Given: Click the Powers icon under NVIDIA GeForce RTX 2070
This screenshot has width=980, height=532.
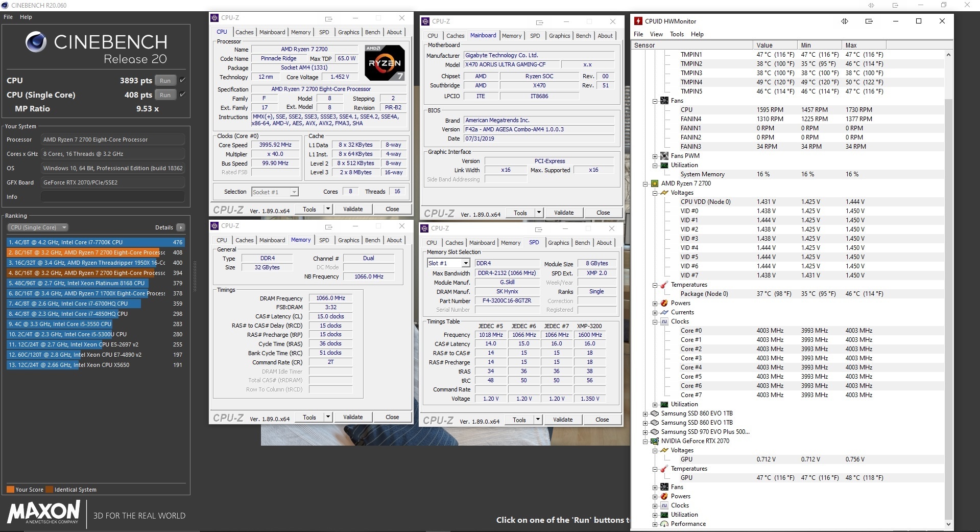Looking at the screenshot, I should click(664, 496).
